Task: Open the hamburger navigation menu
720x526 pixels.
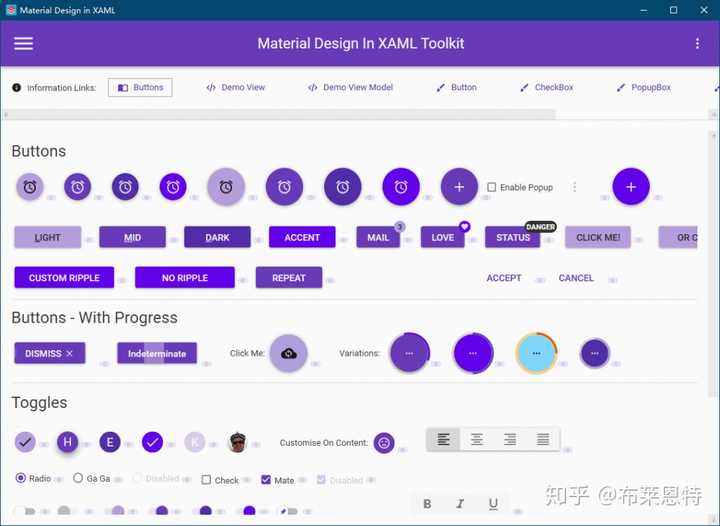Action: (x=23, y=44)
